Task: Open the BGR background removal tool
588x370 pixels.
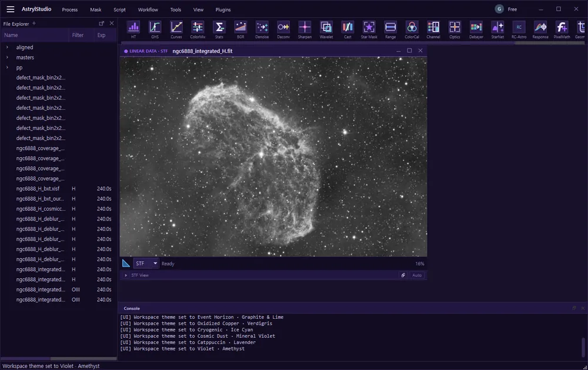Action: click(x=240, y=29)
